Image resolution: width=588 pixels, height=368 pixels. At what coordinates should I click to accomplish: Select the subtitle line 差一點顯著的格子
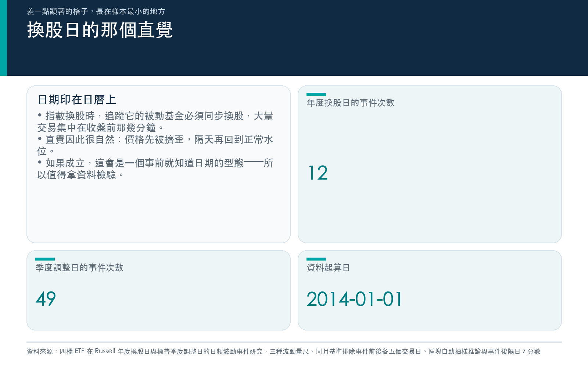pos(96,11)
